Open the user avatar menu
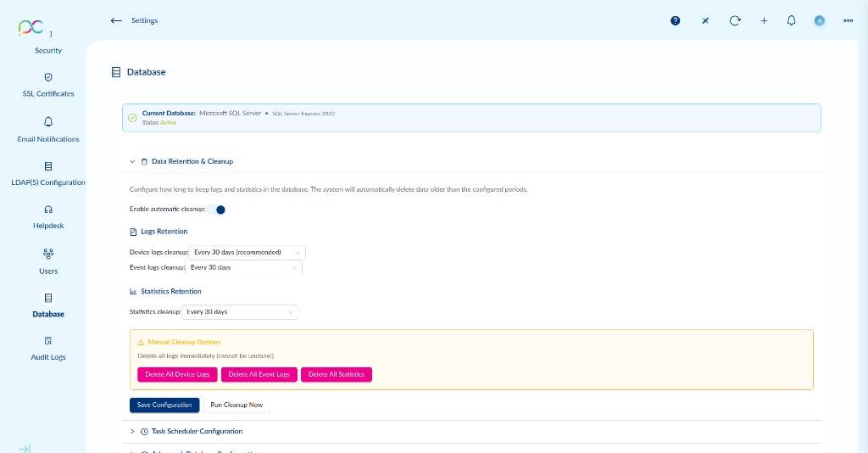Viewport: 868px width, 453px height. pyautogui.click(x=820, y=20)
